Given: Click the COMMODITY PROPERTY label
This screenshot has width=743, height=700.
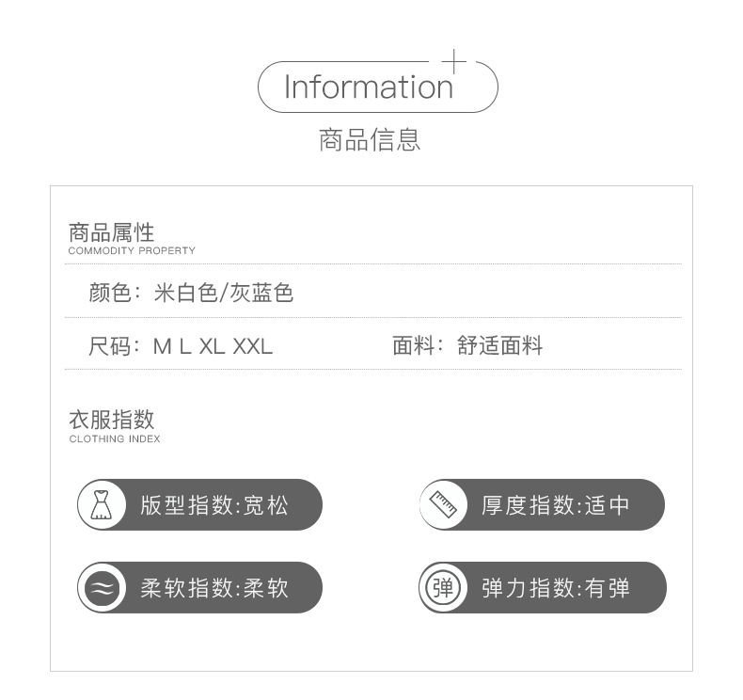Looking at the screenshot, I should click(x=132, y=250).
